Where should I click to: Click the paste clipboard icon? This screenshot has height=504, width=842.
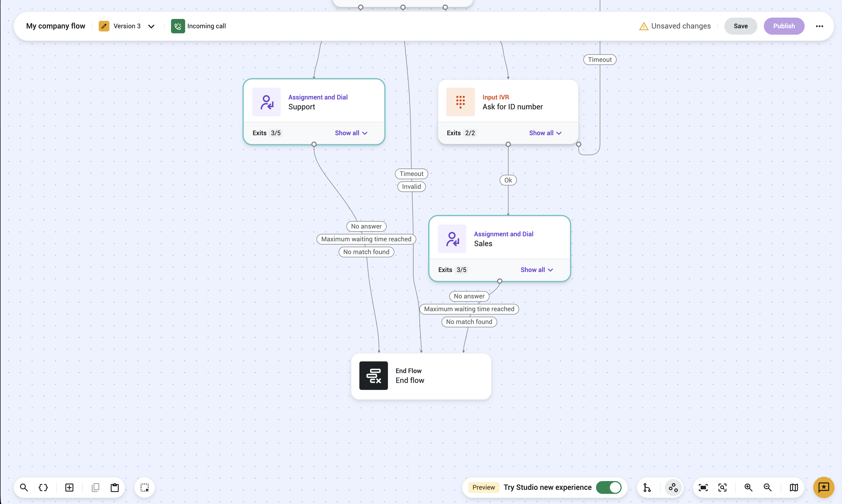tap(115, 488)
